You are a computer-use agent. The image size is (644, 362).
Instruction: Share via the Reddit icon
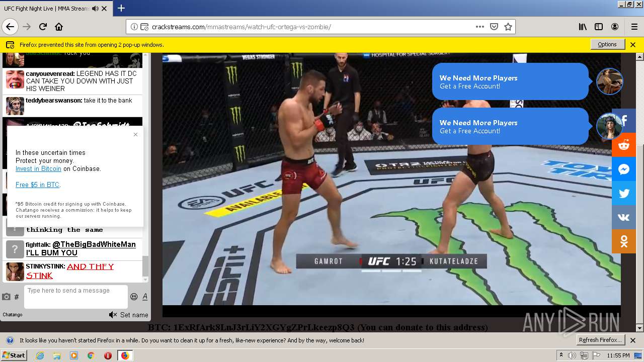624,145
